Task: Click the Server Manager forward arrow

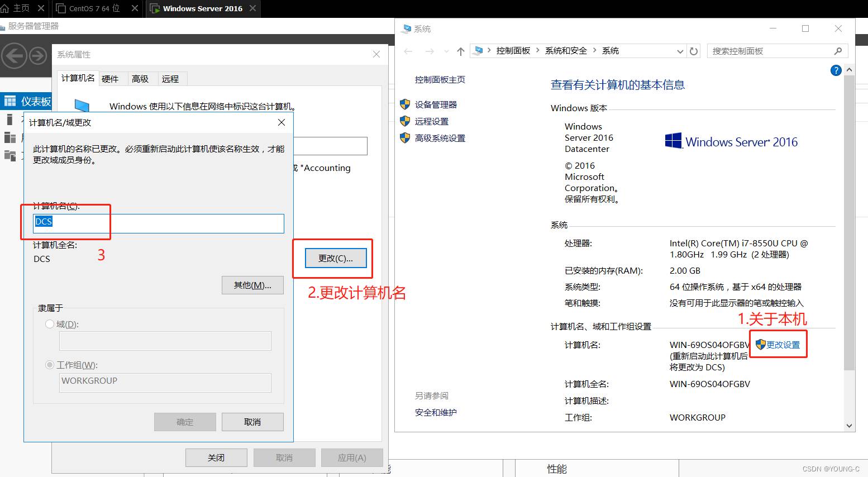Action: coord(38,56)
